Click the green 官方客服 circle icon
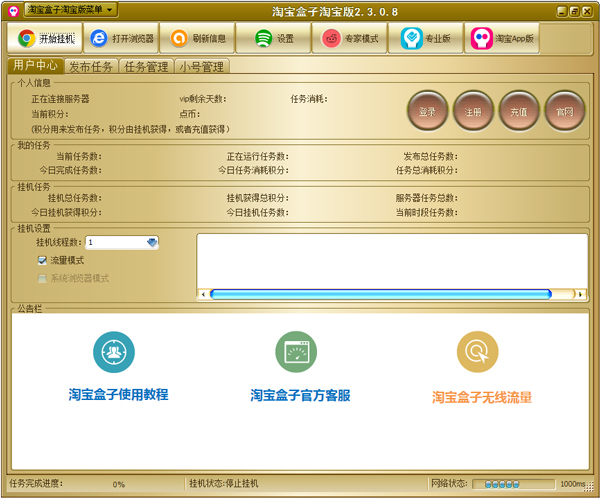Viewport: 600px width, 498px height. click(x=296, y=352)
